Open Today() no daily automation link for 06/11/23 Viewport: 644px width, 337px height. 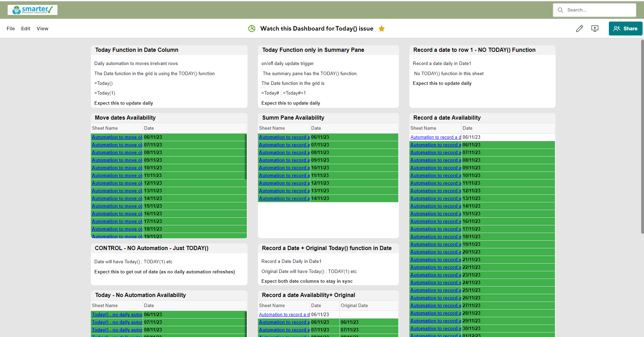point(117,315)
